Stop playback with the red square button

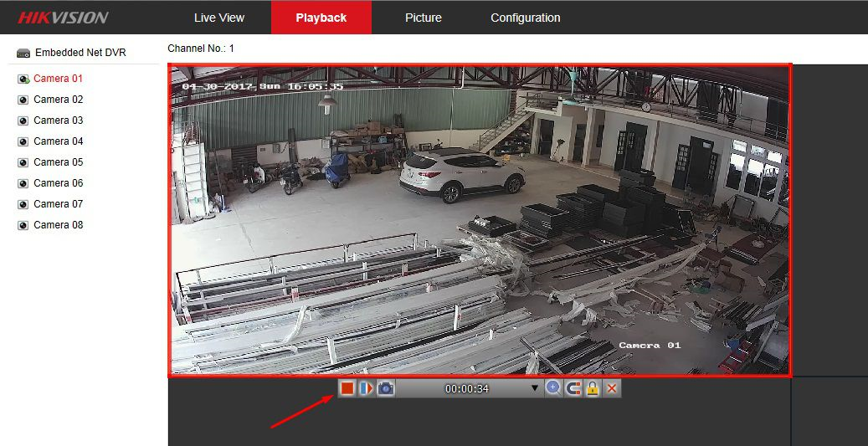coord(347,388)
